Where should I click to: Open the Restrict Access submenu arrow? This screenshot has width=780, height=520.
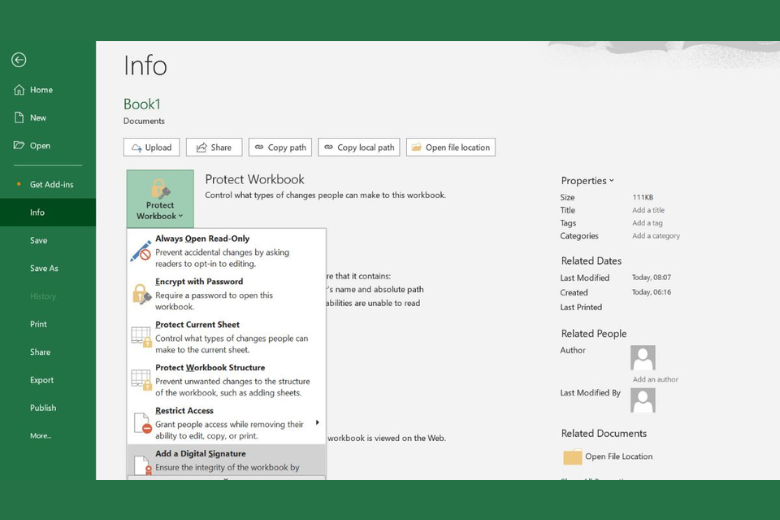point(317,422)
